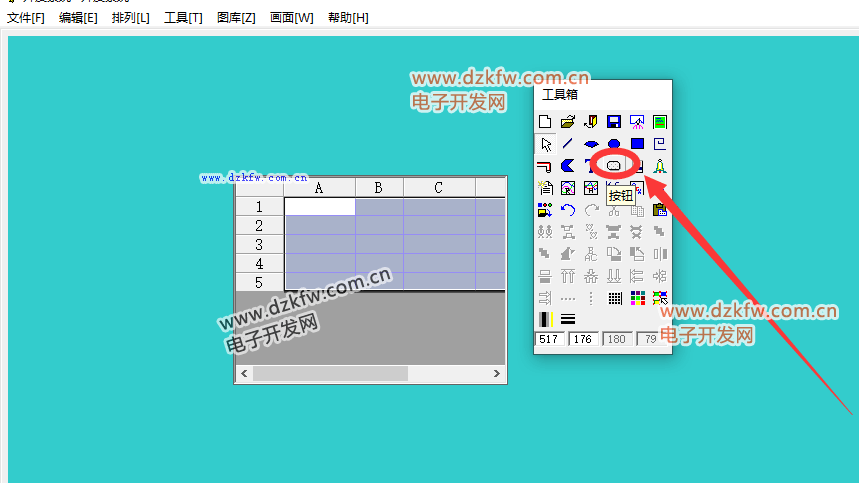Open the 帮助[H] menu
The image size is (859, 483).
(x=348, y=18)
